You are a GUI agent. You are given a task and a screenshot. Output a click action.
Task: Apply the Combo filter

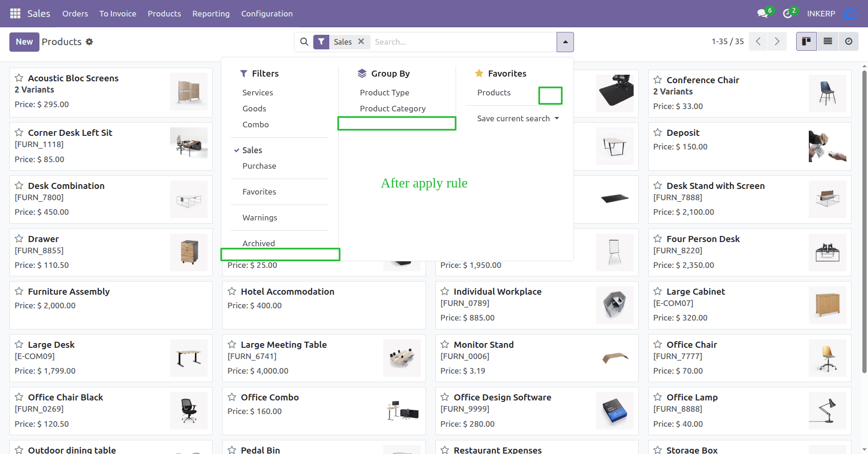[256, 125]
